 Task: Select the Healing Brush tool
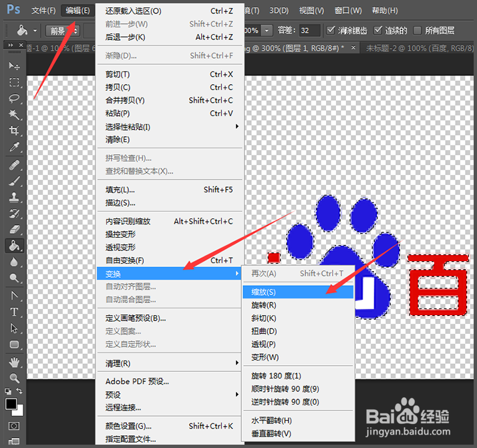pyautogui.click(x=14, y=165)
